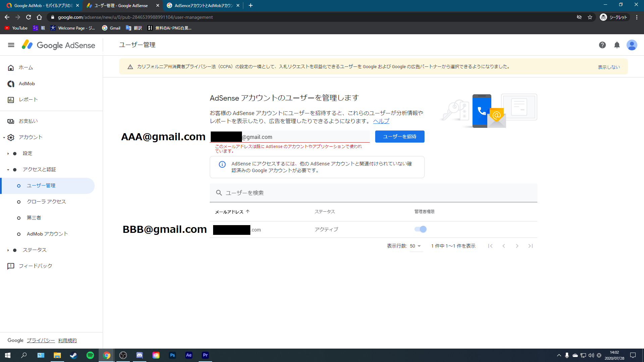
Task: Open the notifications bell
Action: 617,45
